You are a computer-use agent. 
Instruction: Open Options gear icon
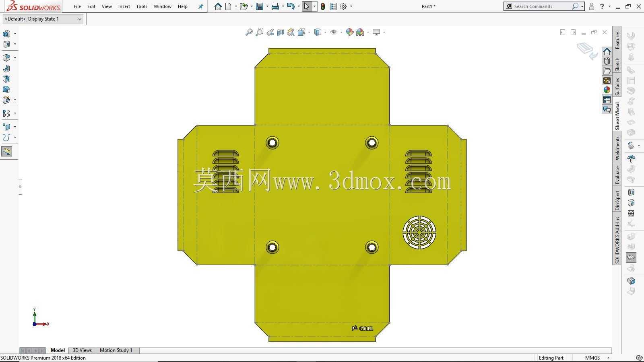[343, 6]
